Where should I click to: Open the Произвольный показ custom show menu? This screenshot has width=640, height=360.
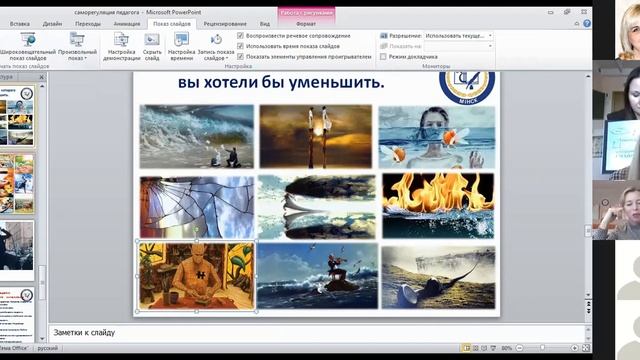pos(77,47)
